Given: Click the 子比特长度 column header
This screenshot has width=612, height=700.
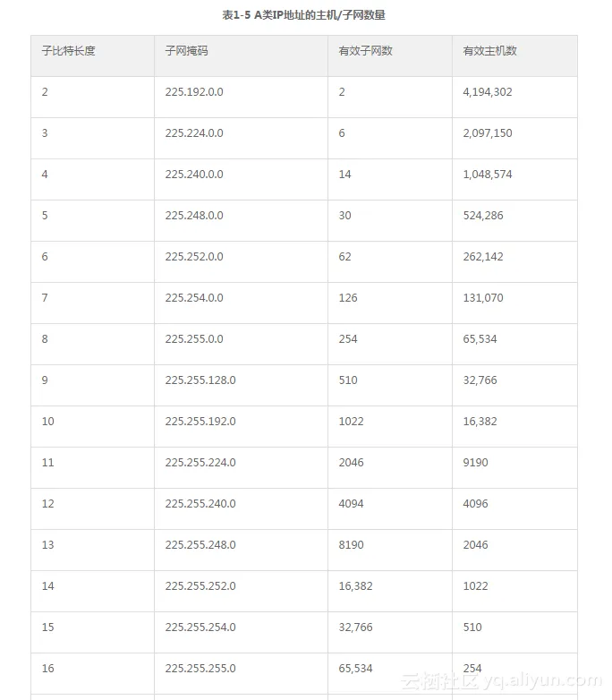Looking at the screenshot, I should coord(68,51).
